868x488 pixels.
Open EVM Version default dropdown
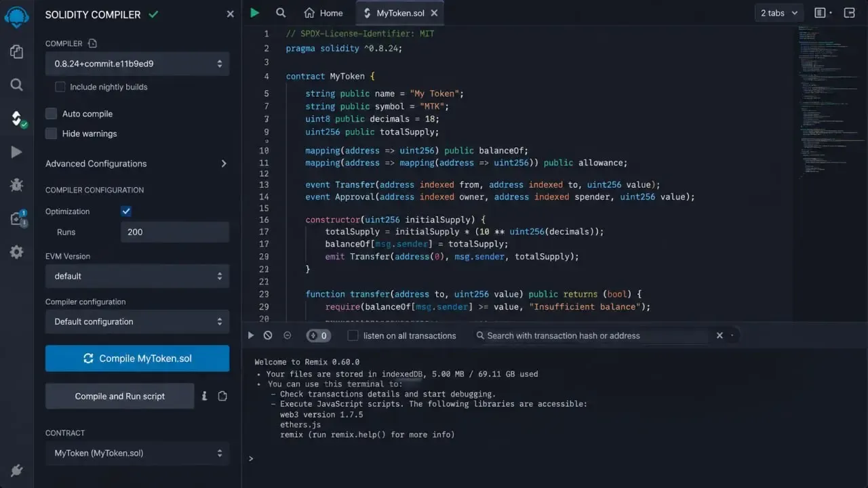[137, 276]
